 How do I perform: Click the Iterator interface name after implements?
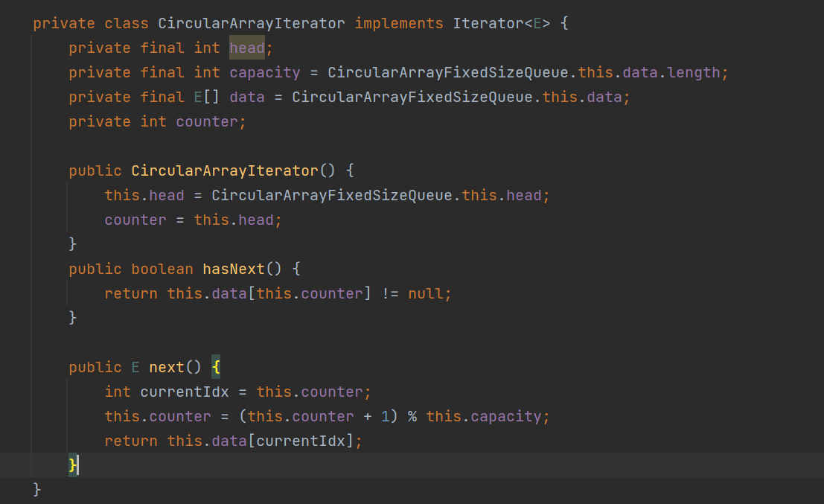coord(488,23)
